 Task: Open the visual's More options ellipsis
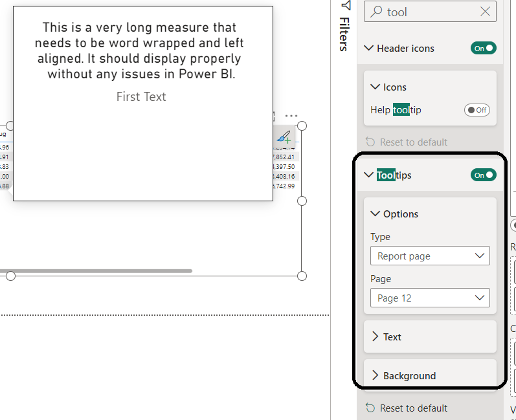coord(291,116)
